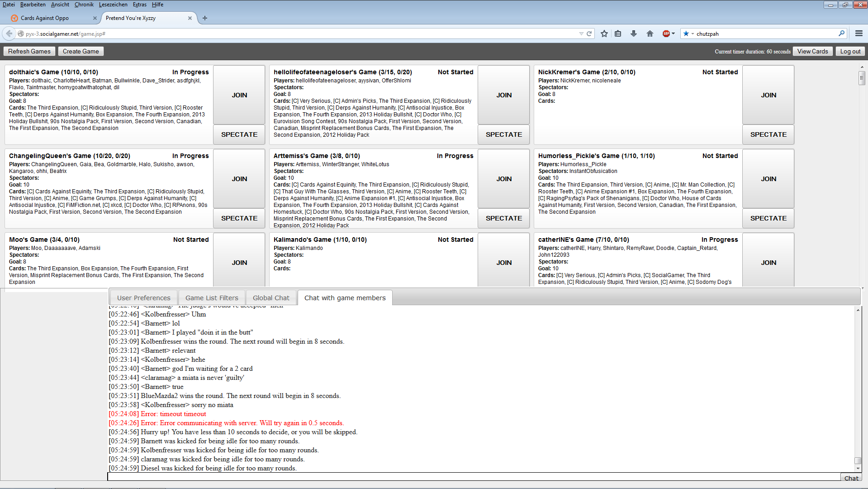The image size is (868, 489).
Task: Close the Pretend You're Xyzzy tab
Action: [x=190, y=18]
